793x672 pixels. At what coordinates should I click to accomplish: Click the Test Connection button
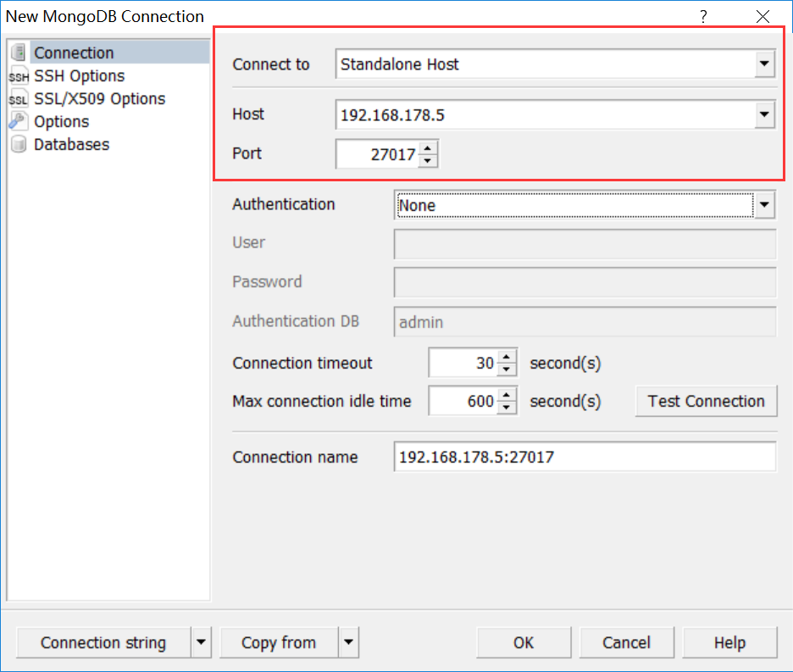(x=706, y=402)
